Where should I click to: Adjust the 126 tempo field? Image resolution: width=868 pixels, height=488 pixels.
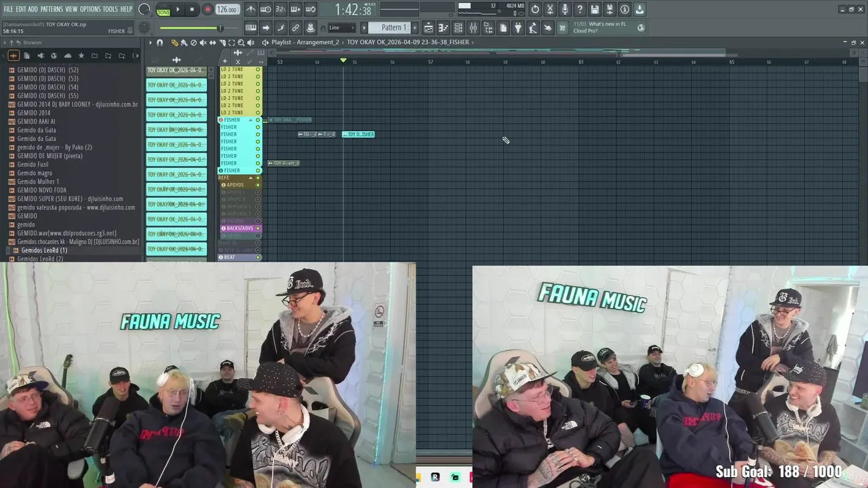[x=227, y=9]
